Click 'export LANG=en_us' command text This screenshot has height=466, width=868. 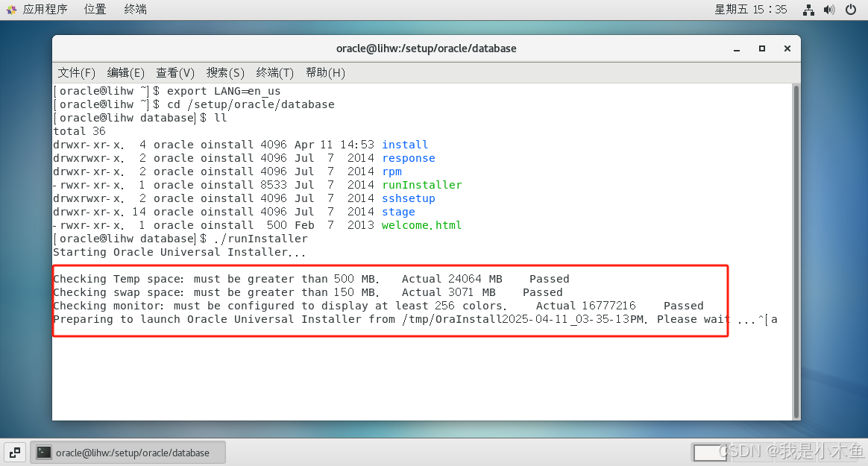(x=224, y=91)
